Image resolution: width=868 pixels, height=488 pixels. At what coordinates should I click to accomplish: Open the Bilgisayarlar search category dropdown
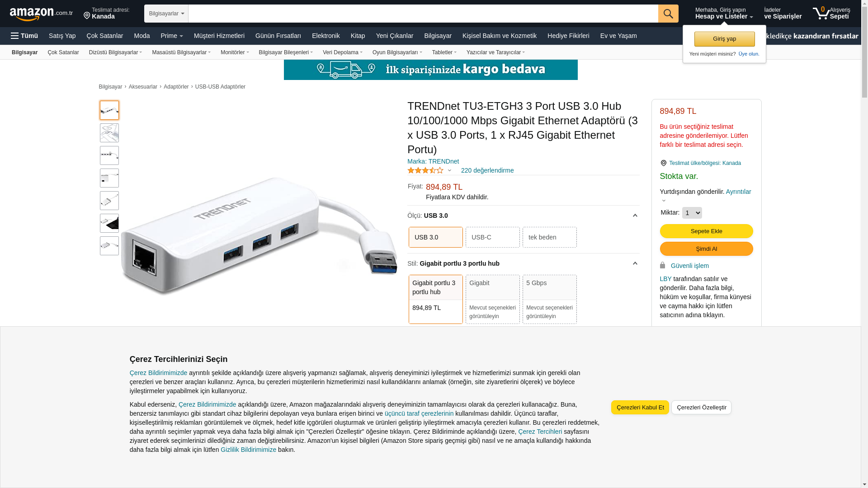pos(166,14)
